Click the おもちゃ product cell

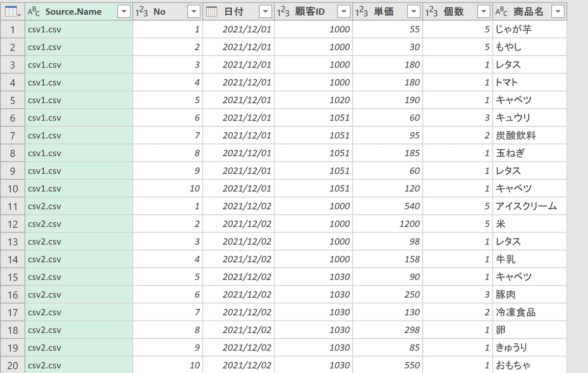[529, 365]
